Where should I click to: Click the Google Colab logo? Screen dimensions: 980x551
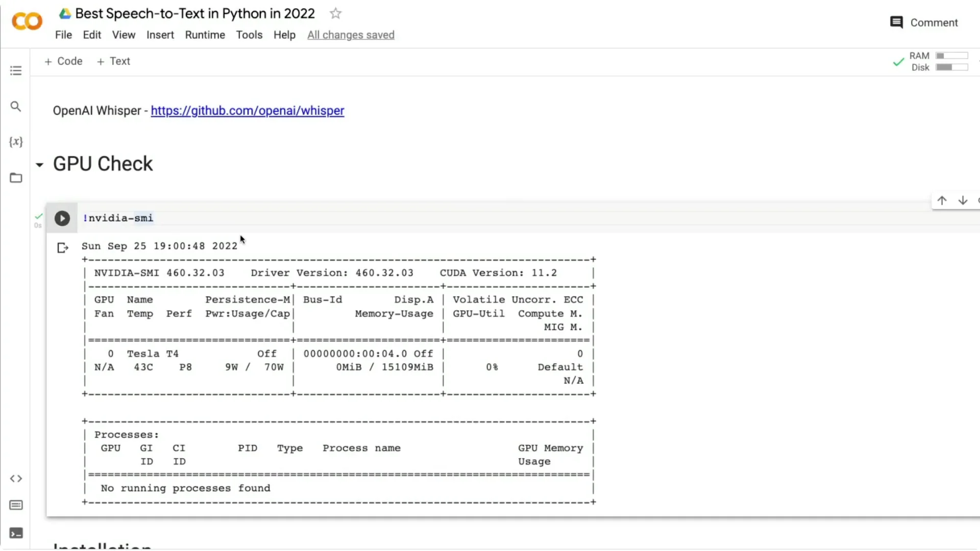(x=27, y=21)
